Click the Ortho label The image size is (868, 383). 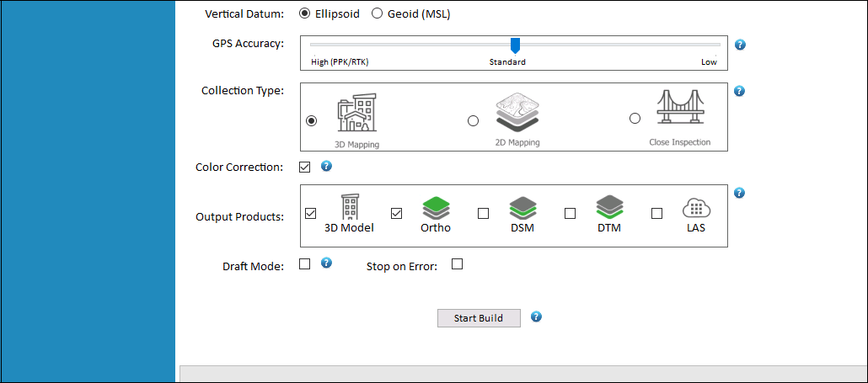point(437,227)
